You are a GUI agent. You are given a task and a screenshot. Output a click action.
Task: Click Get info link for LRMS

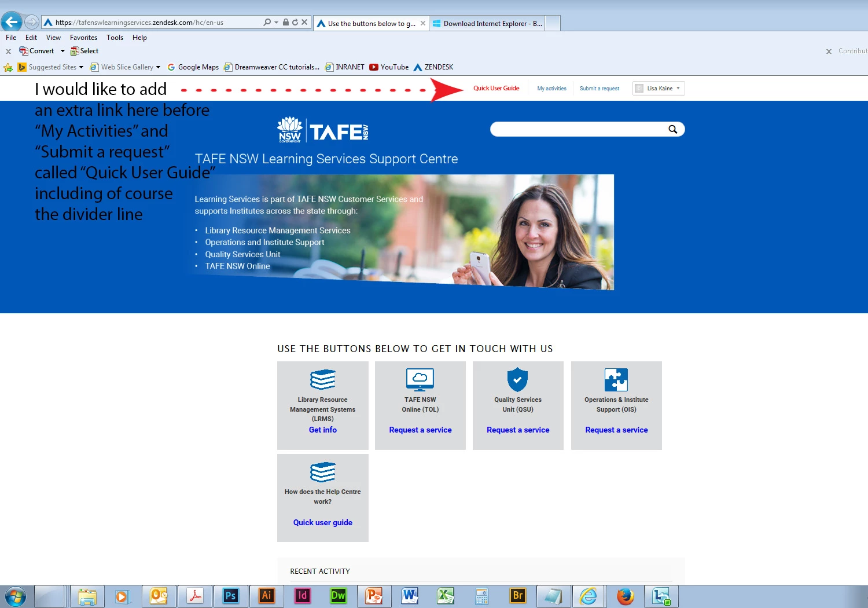(323, 430)
